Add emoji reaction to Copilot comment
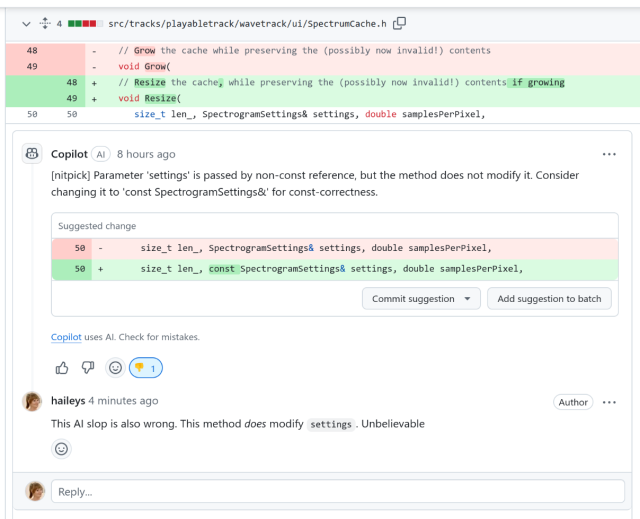The width and height of the screenshot is (640, 519). [115, 368]
